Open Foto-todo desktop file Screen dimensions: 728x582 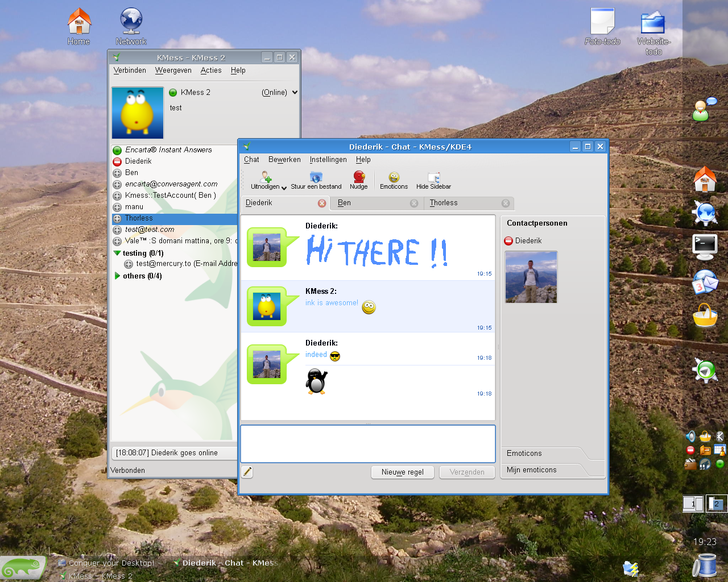click(602, 27)
